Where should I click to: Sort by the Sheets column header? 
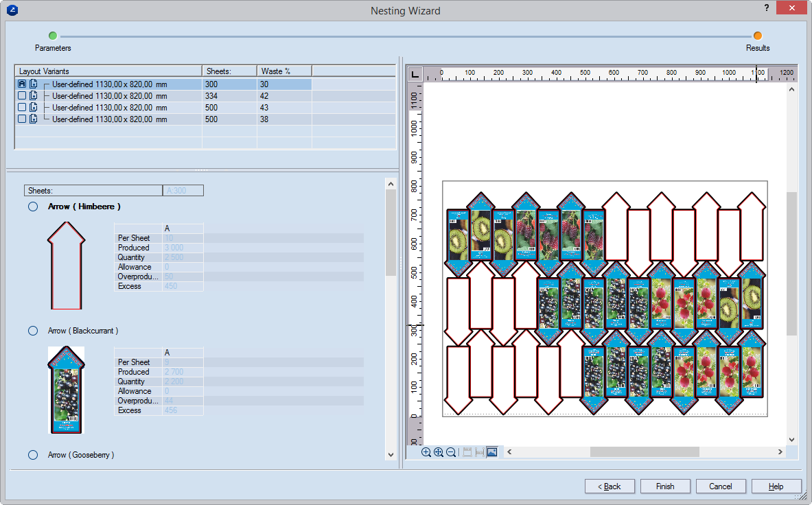(x=229, y=71)
